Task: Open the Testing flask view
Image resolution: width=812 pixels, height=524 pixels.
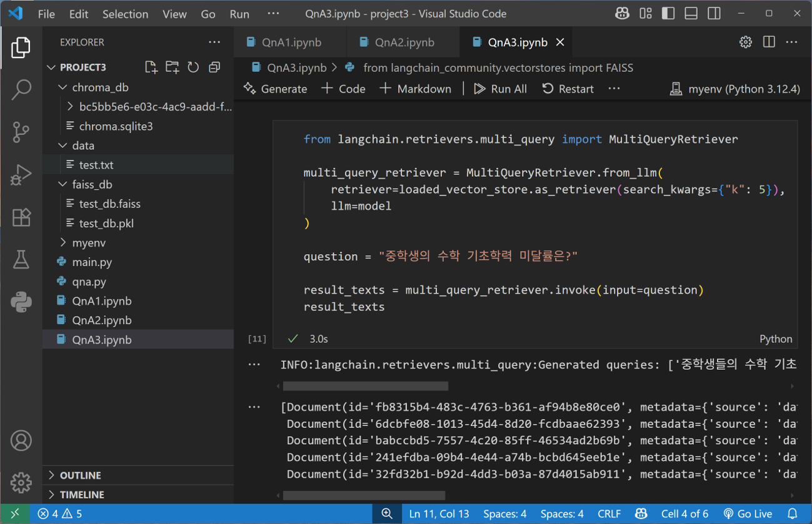Action: 21,260
